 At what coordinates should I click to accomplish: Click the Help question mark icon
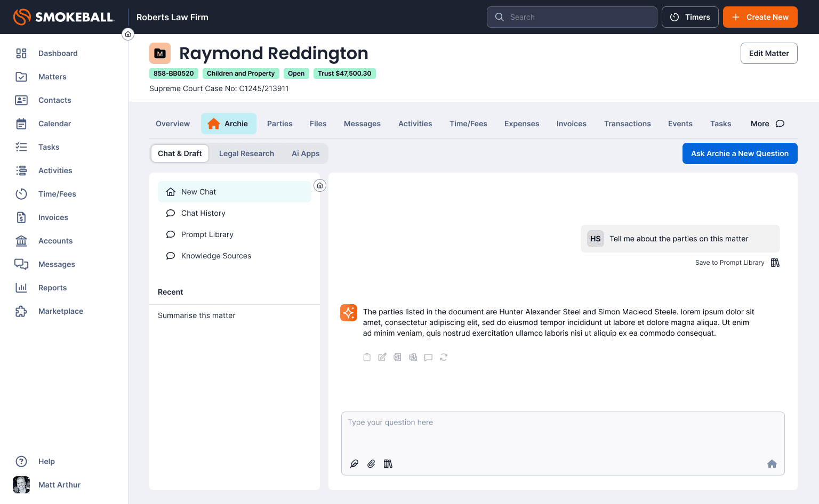[21, 461]
